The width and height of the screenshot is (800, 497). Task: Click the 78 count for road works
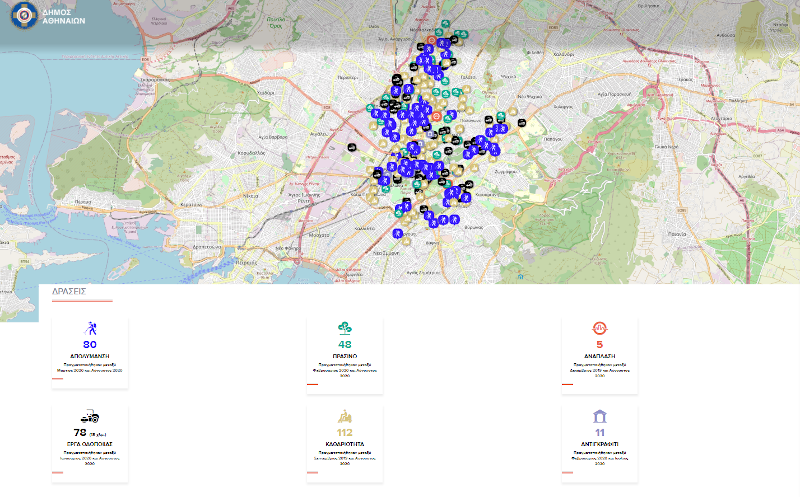pyautogui.click(x=80, y=432)
